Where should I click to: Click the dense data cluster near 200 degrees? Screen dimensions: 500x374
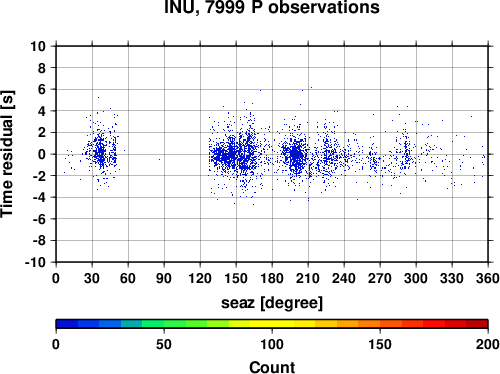click(296, 156)
